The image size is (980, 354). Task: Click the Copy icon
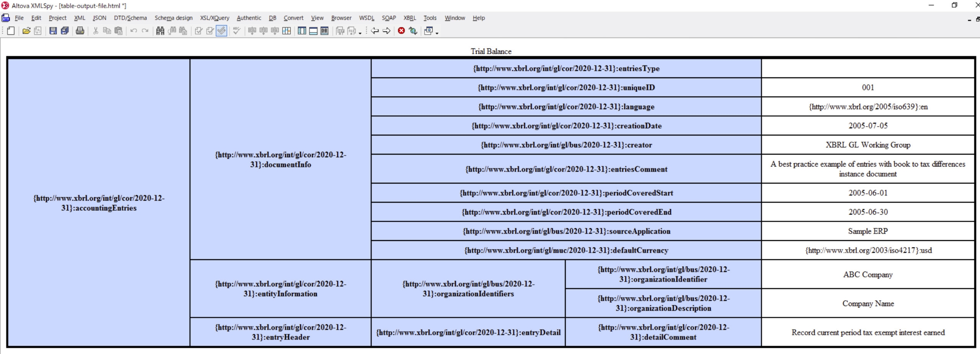pos(107,31)
